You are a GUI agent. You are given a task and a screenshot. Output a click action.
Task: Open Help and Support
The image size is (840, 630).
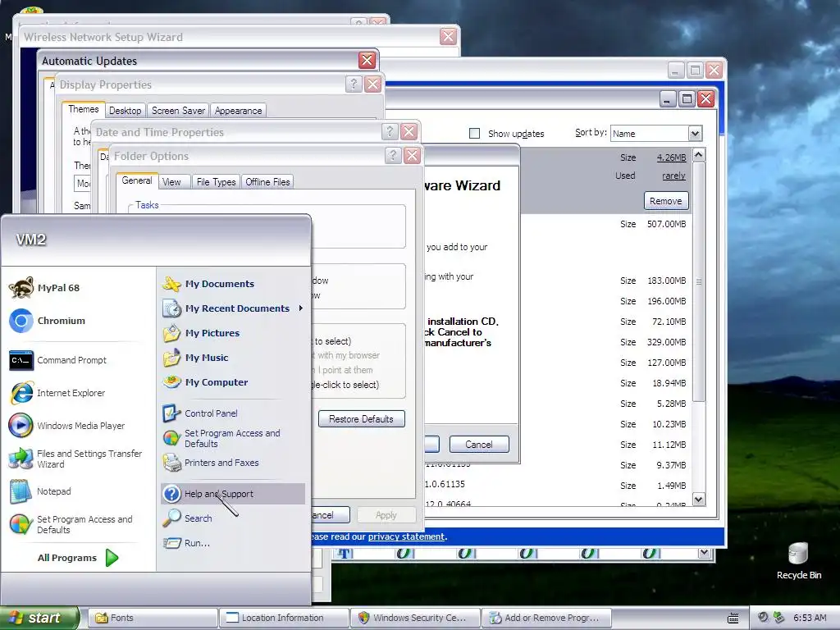tap(232, 494)
